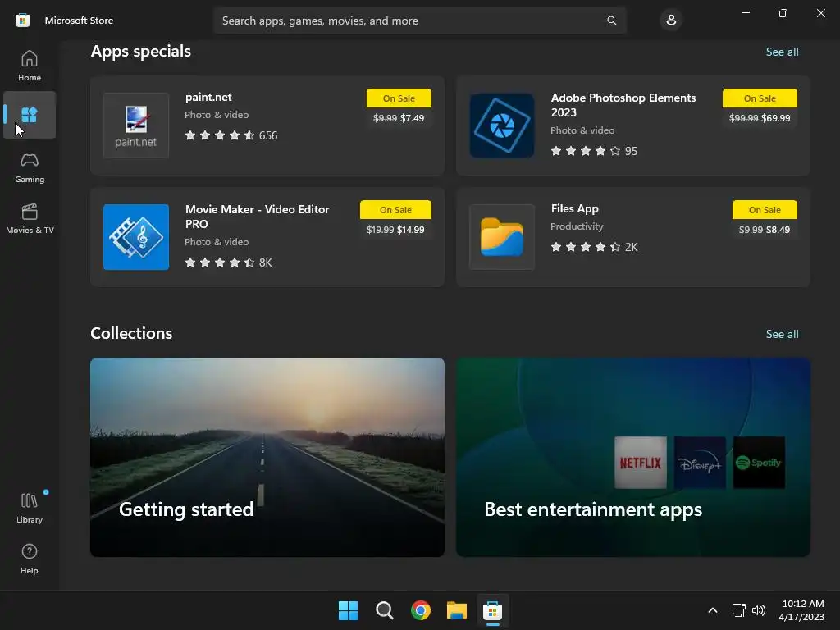Open Best entertainment apps collection
The height and width of the screenshot is (630, 840).
632,457
